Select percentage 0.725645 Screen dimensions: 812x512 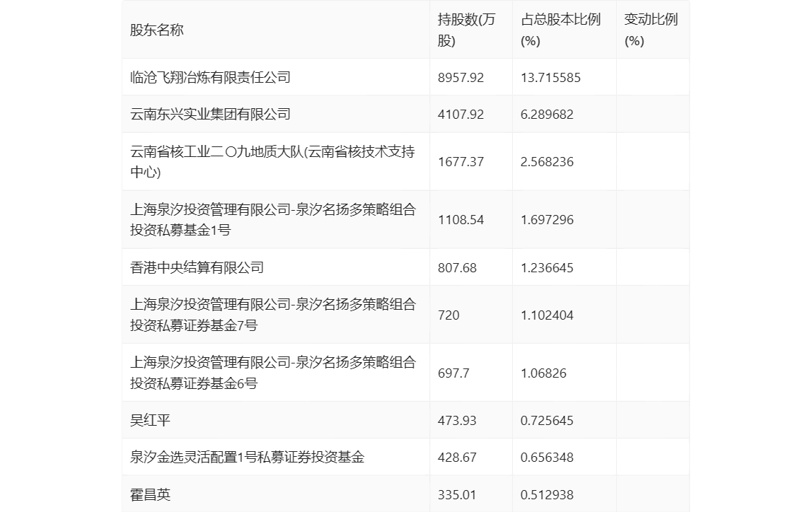click(x=547, y=420)
